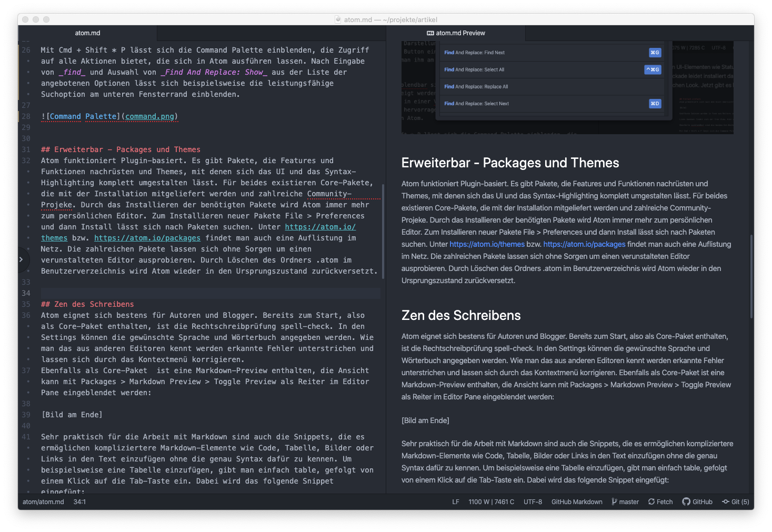Click 'Find And Replace: Select All' in preview image
Image resolution: width=772 pixels, height=532 pixels.
tap(474, 69)
